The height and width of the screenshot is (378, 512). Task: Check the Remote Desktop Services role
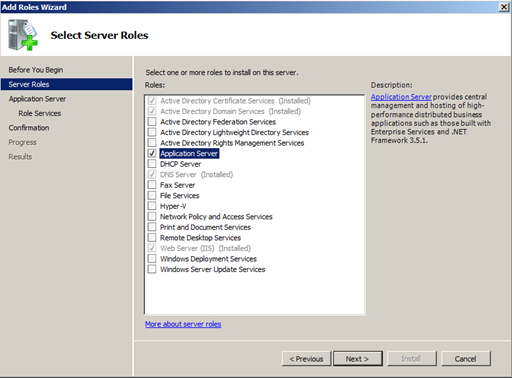click(x=152, y=238)
